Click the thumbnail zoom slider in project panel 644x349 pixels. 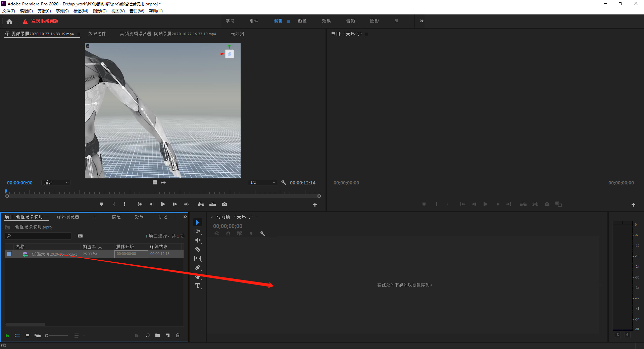tap(56, 336)
